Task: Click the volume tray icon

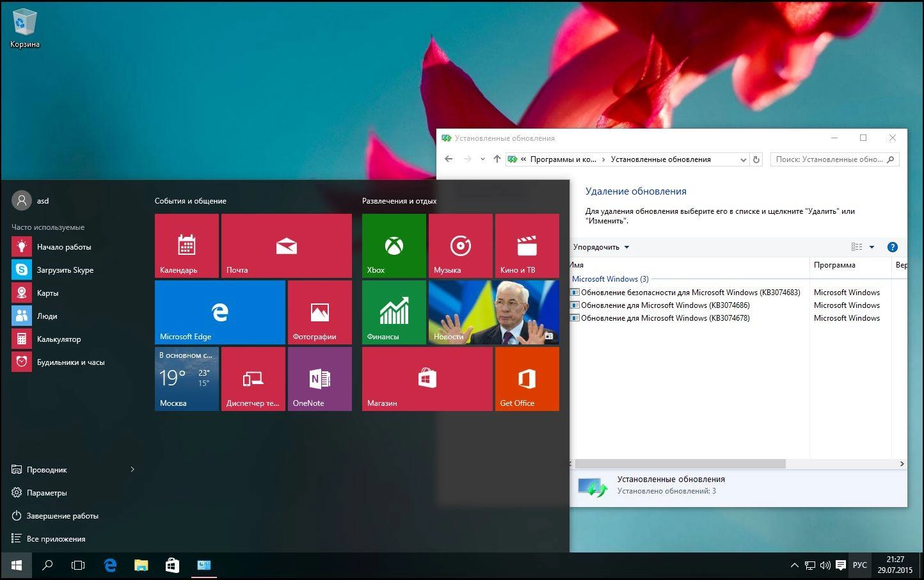Action: tap(825, 566)
